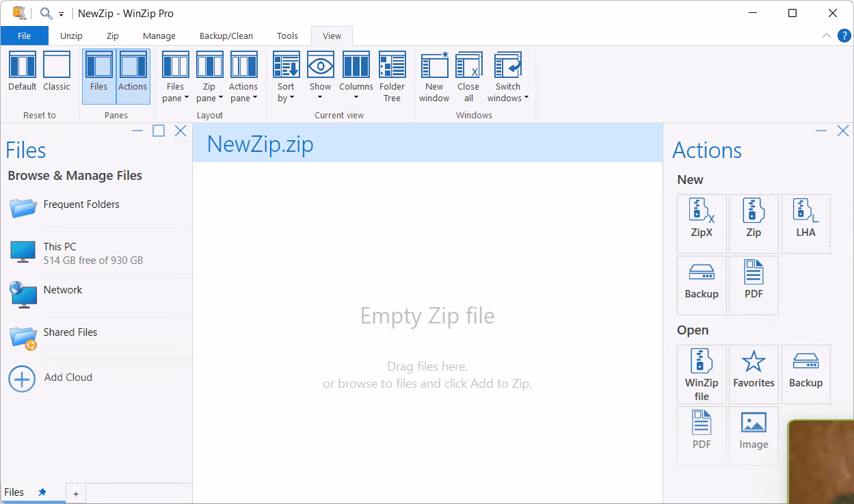Open the Columns dropdown
This screenshot has width=854, height=504.
(x=356, y=76)
